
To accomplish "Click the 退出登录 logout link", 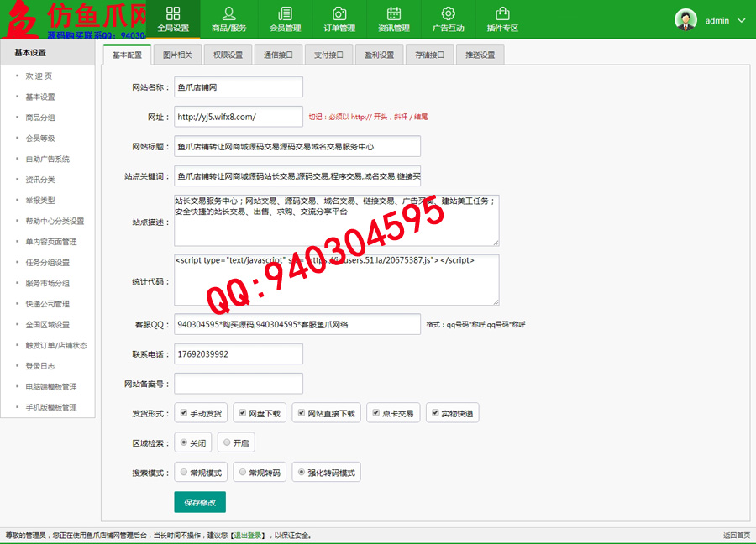I will 249,535.
